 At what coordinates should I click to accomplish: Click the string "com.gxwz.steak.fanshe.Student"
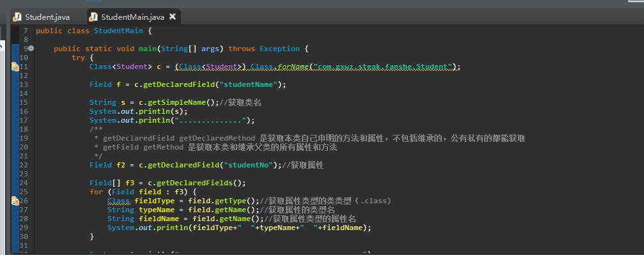(382, 66)
